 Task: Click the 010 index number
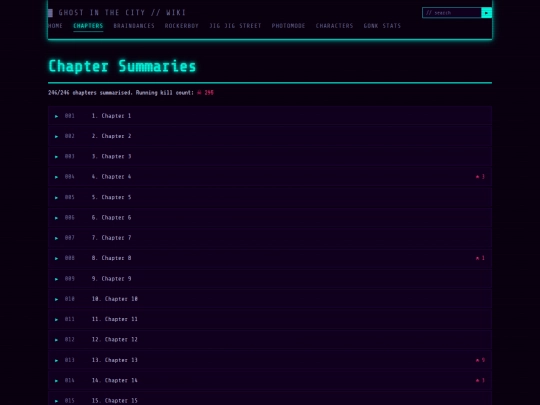70,299
